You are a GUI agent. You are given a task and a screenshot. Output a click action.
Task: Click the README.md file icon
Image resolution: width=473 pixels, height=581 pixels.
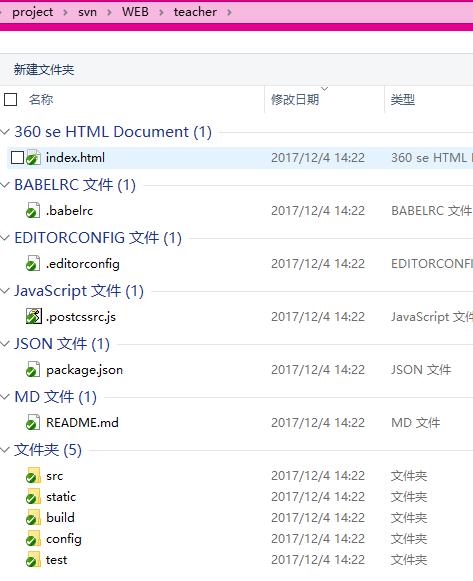point(33,423)
